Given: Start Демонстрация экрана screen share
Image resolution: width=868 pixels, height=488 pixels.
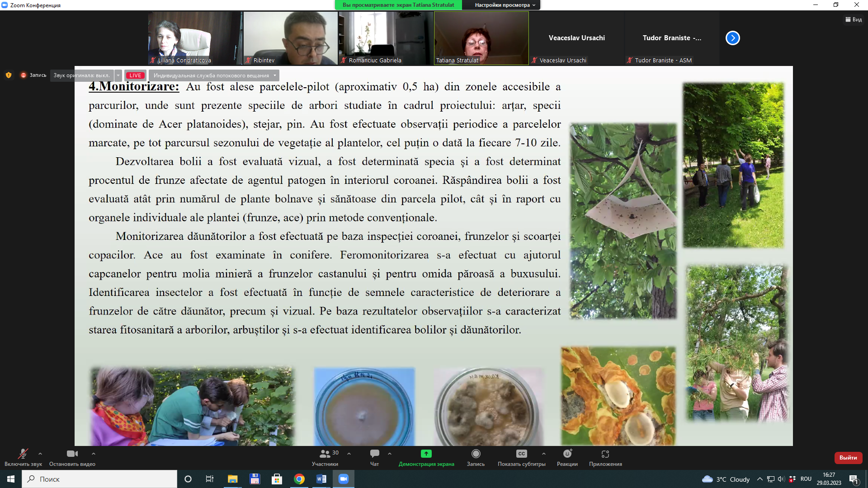Looking at the screenshot, I should point(426,457).
